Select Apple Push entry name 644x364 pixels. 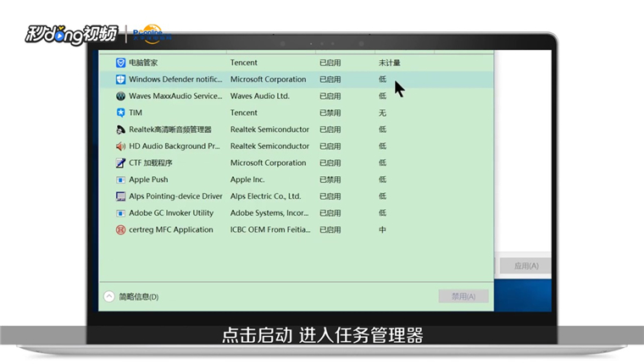coord(148,179)
